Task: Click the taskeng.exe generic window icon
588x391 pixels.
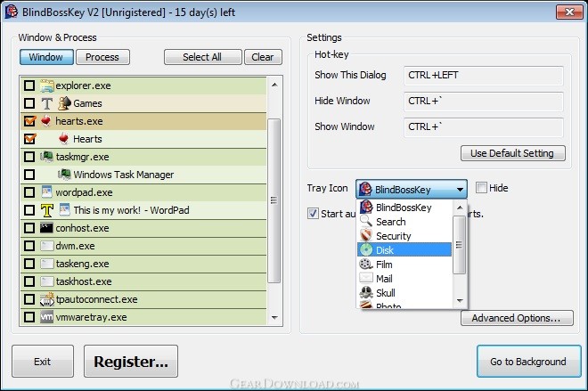Action: [x=46, y=264]
